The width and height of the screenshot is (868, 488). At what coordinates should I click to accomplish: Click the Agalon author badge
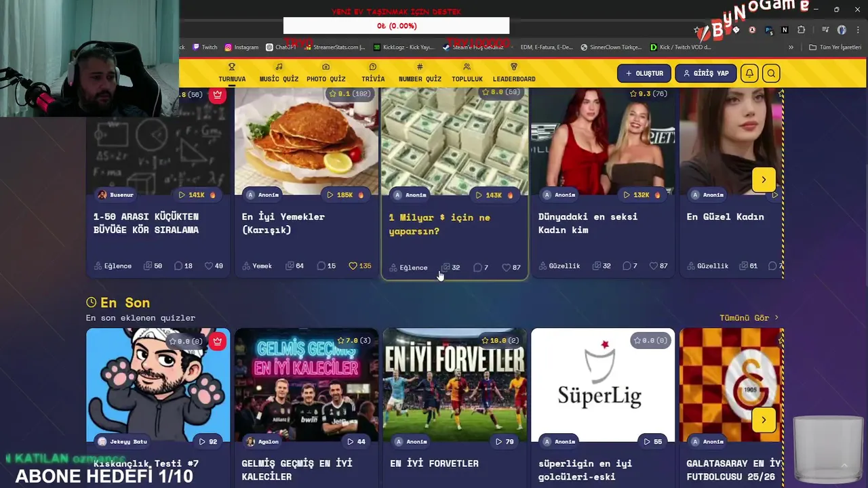pyautogui.click(x=263, y=441)
